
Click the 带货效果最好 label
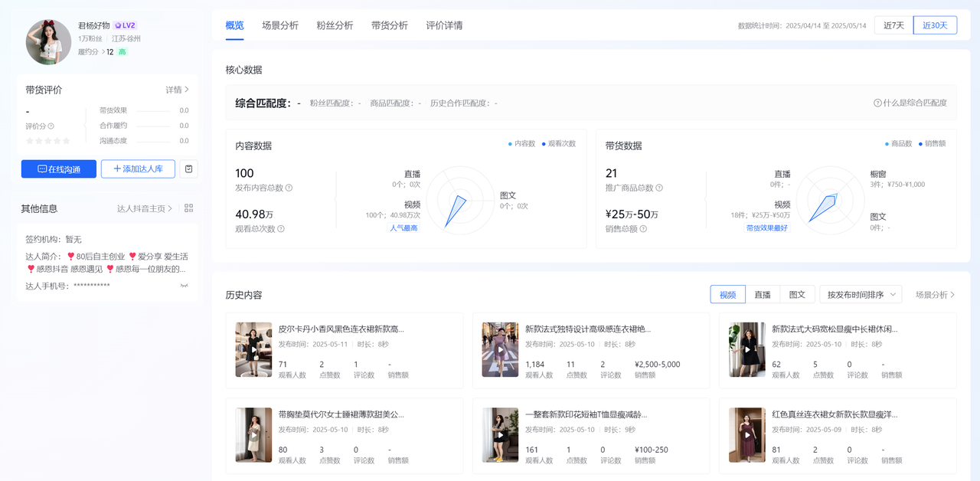767,228
